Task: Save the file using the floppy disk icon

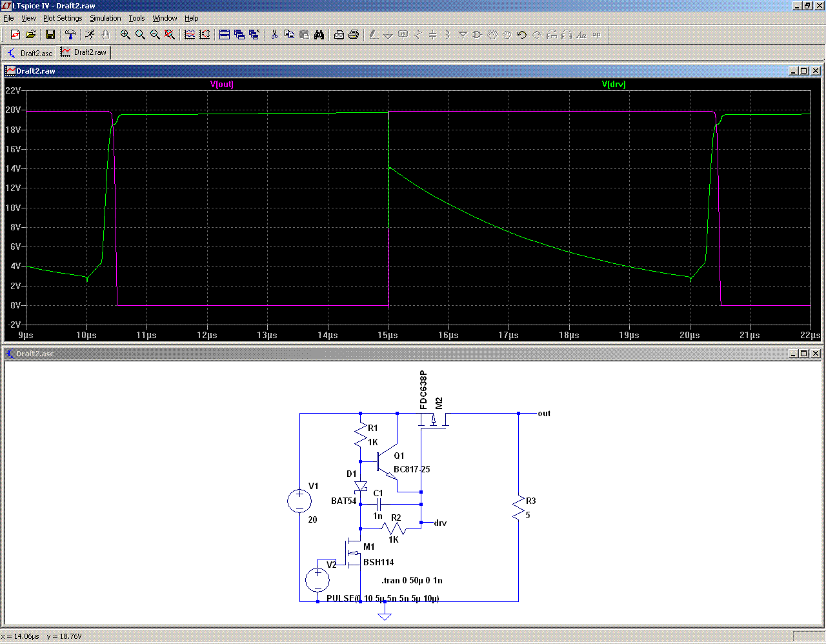Action: click(50, 35)
